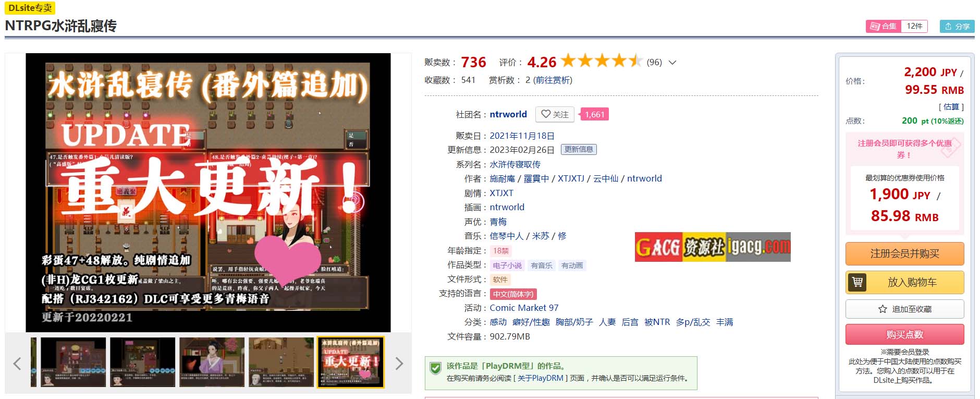Click the star icon on 追加至收藏
This screenshot has width=980, height=399.
pyautogui.click(x=883, y=309)
